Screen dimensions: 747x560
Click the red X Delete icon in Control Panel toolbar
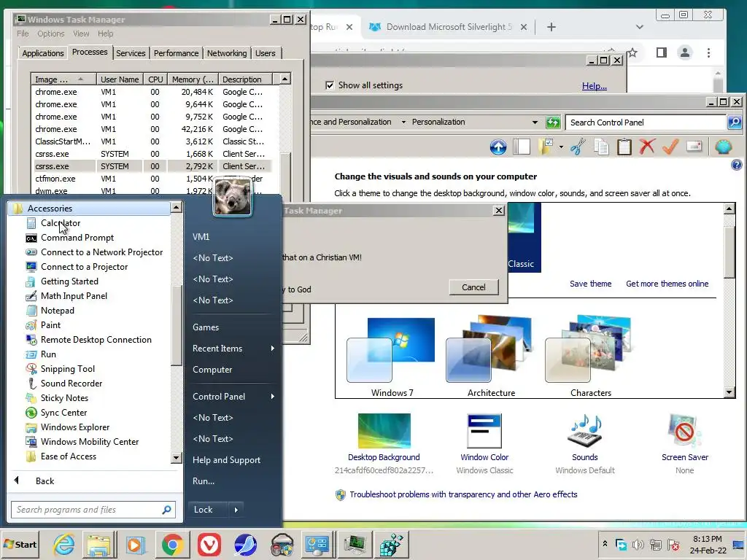(x=647, y=147)
